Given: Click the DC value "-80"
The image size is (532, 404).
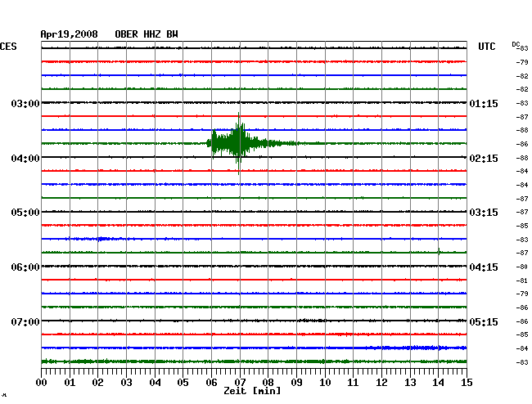Looking at the screenshot, I should [522, 267].
